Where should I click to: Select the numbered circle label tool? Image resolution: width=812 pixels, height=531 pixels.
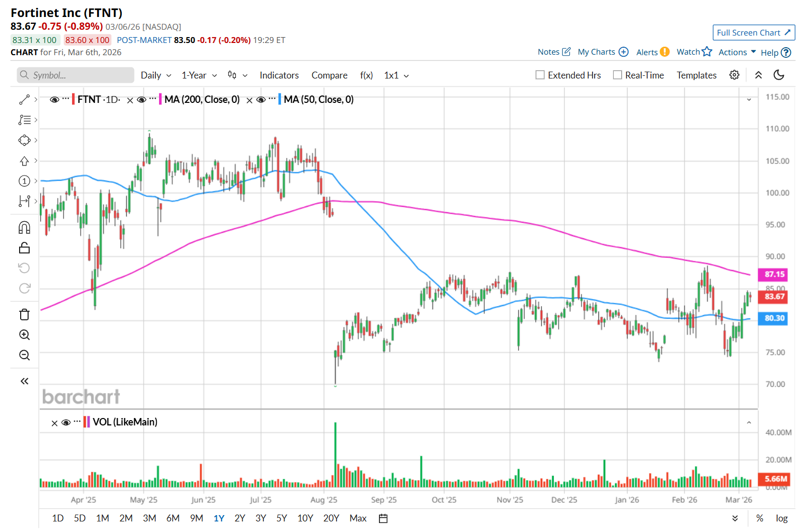pyautogui.click(x=24, y=181)
